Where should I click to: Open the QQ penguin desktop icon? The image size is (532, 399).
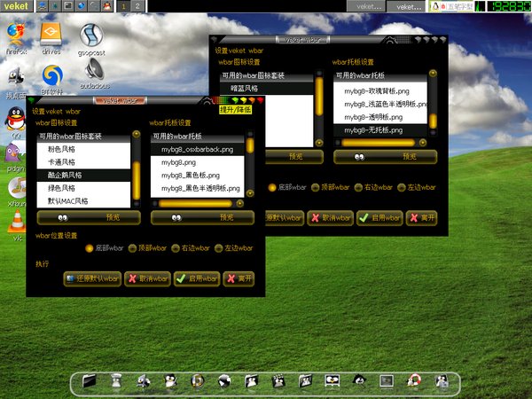[x=16, y=118]
